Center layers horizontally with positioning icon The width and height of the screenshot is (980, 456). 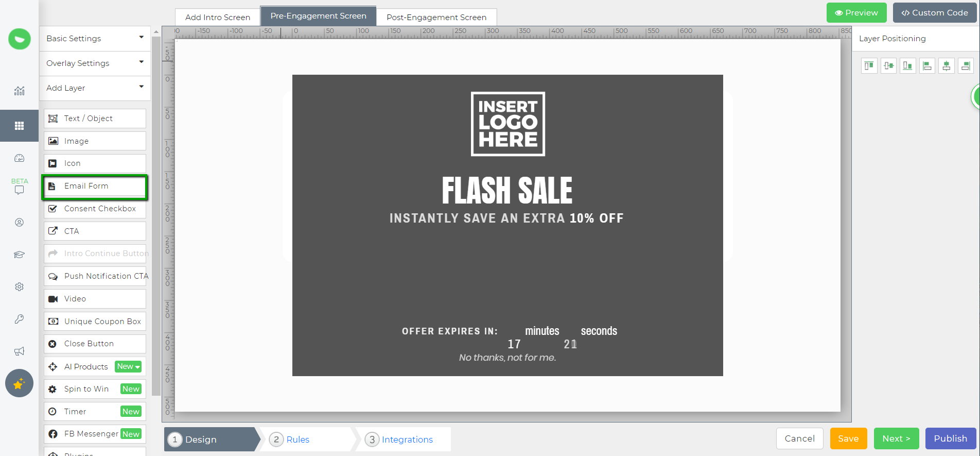click(x=946, y=66)
